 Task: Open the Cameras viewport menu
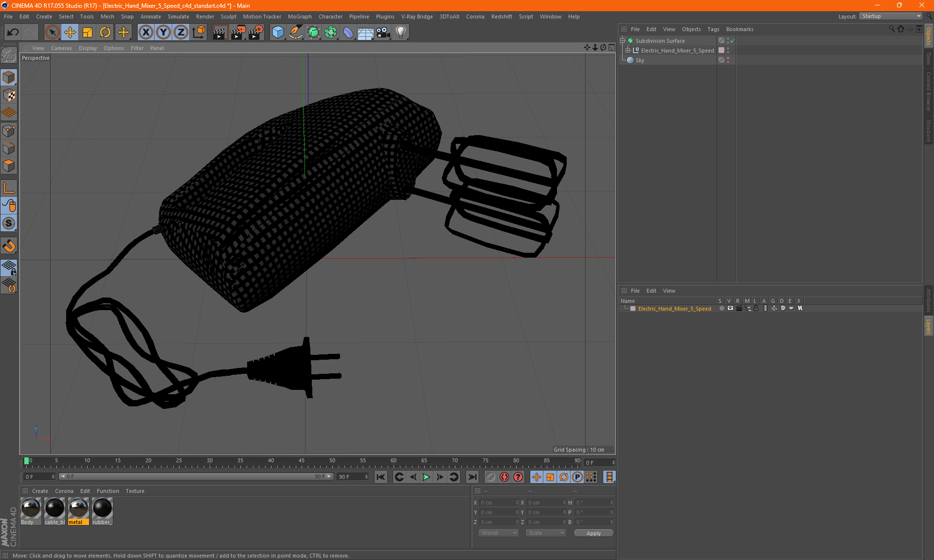[x=61, y=48]
